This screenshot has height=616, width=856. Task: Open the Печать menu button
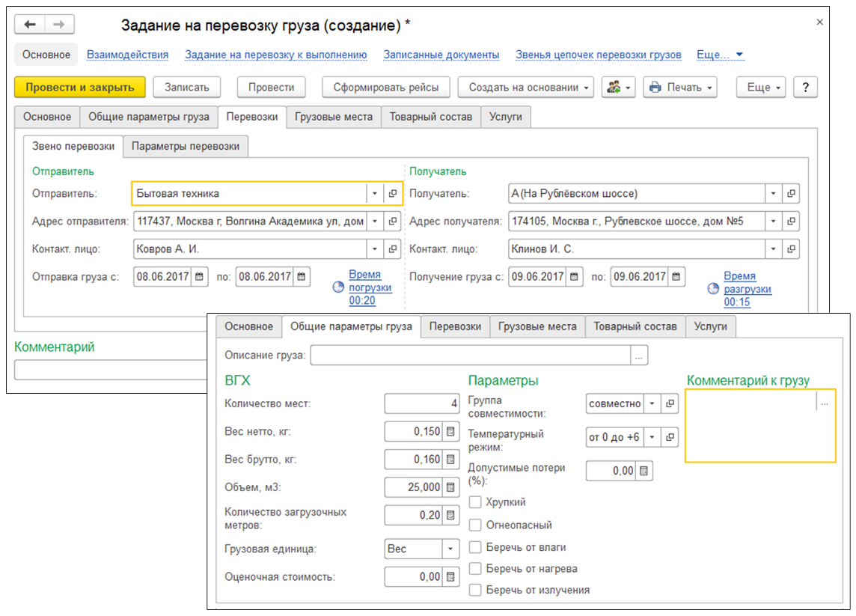click(679, 88)
